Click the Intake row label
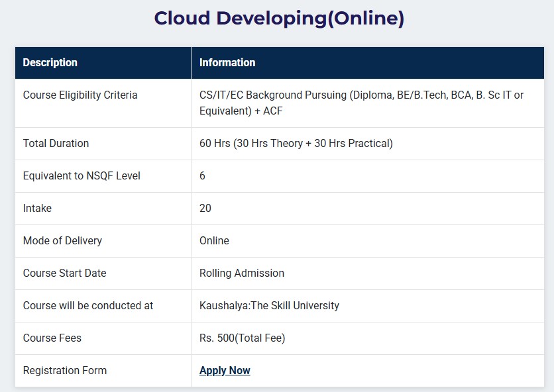This screenshot has height=392, width=554. pos(37,209)
